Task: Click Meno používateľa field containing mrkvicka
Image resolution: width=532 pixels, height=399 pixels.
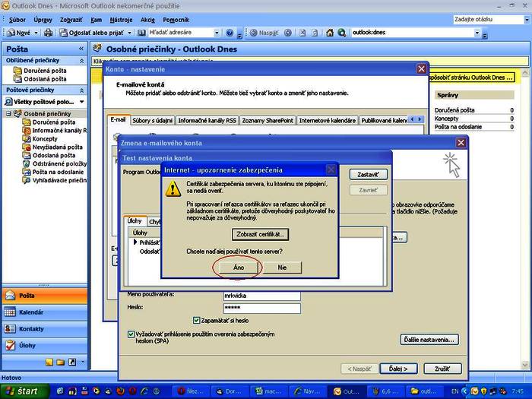Action: point(262,296)
